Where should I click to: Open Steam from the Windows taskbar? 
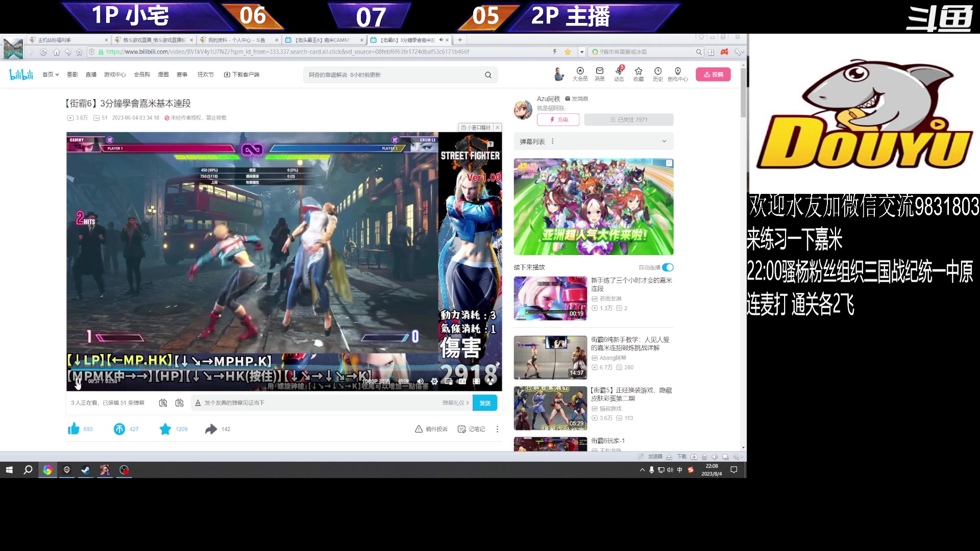click(x=85, y=470)
